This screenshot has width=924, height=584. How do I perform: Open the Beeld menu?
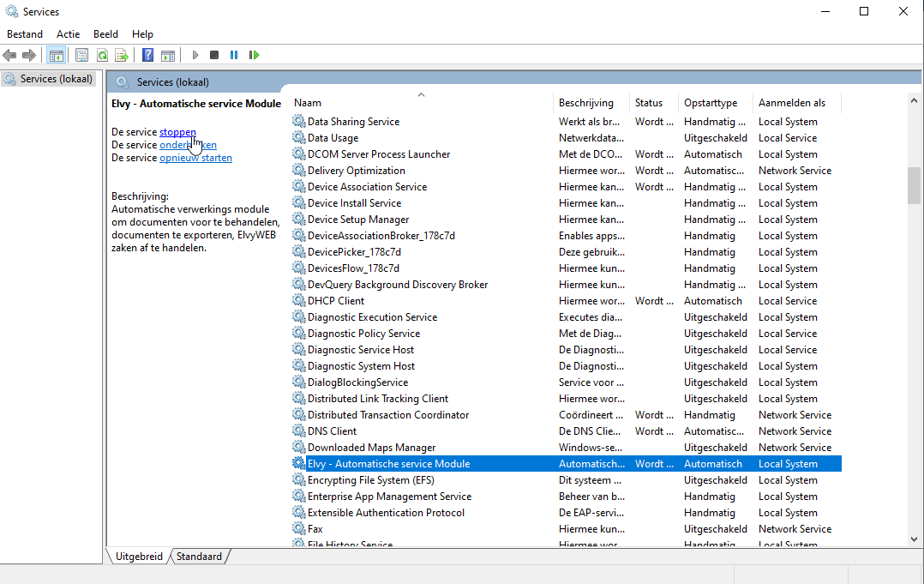(106, 34)
